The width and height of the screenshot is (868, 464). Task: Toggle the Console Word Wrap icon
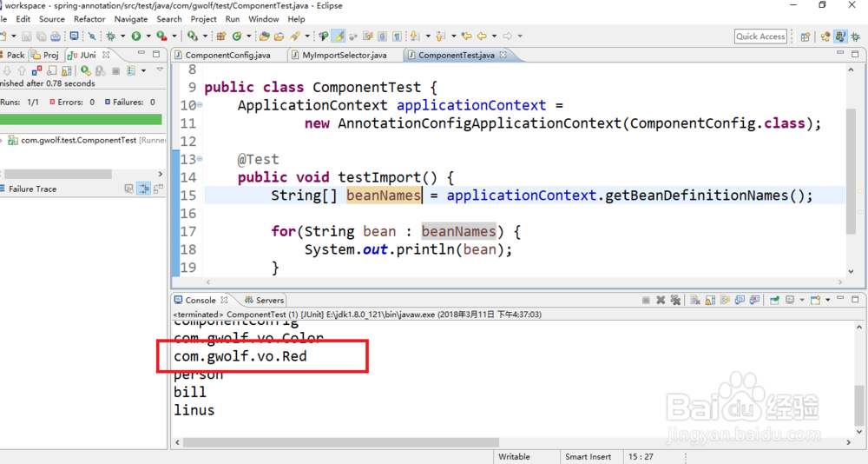click(x=725, y=300)
